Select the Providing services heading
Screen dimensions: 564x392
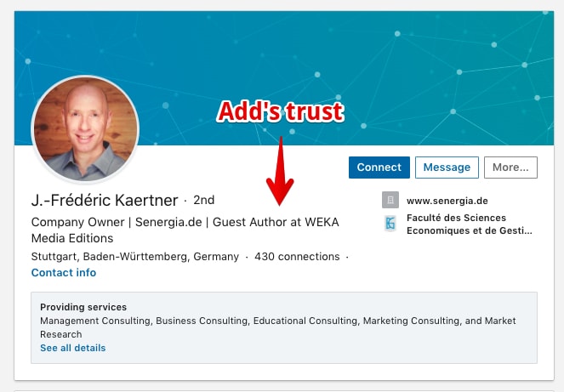(83, 307)
